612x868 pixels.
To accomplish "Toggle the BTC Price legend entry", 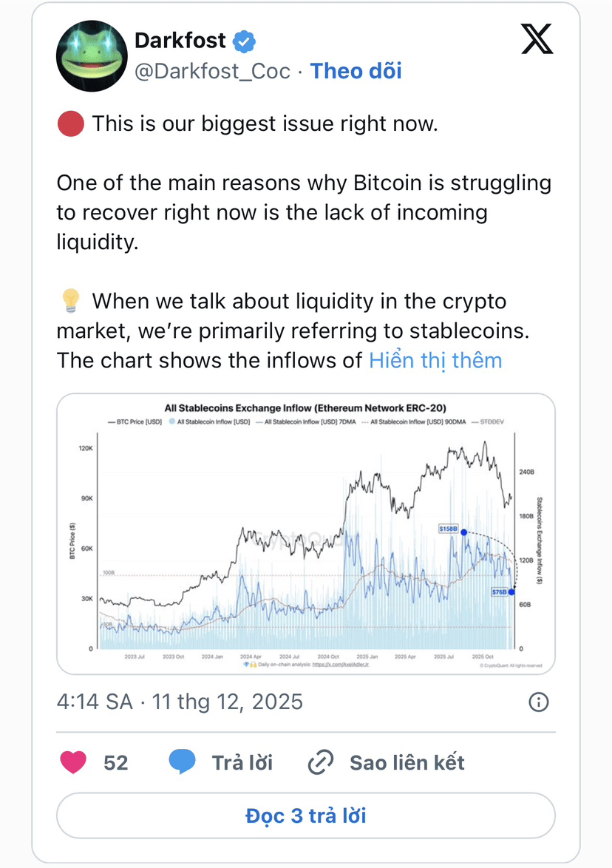I will tap(132, 421).
